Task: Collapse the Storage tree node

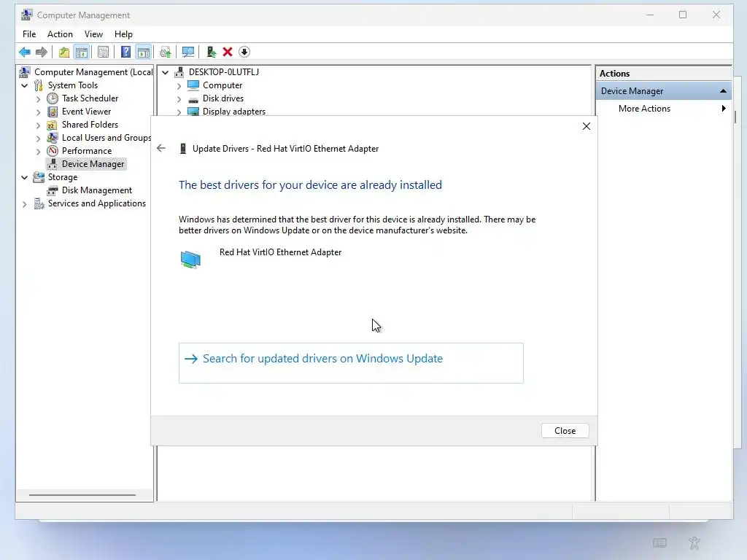Action: pos(25,178)
